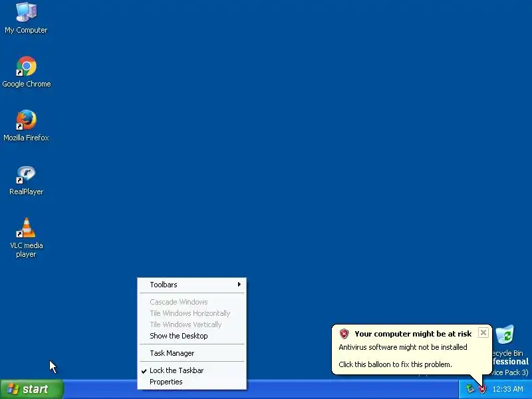Click the 'My Computer' icon label
Viewport: 532px width, 399px height.
(26, 30)
